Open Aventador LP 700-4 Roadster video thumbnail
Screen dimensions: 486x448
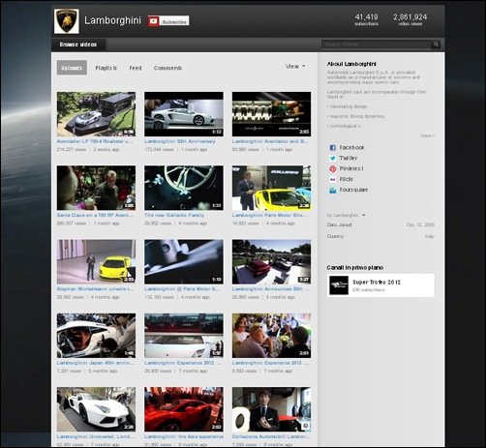point(96,114)
